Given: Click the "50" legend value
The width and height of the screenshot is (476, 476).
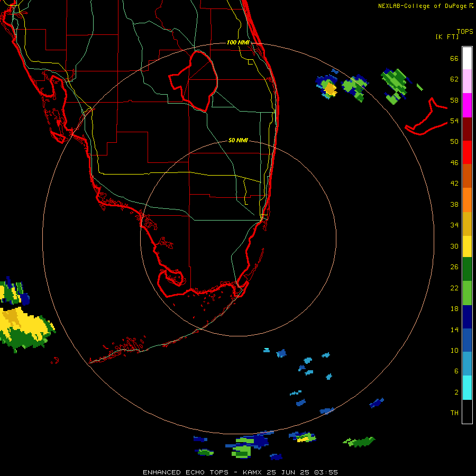Looking at the screenshot, I should [454, 142].
